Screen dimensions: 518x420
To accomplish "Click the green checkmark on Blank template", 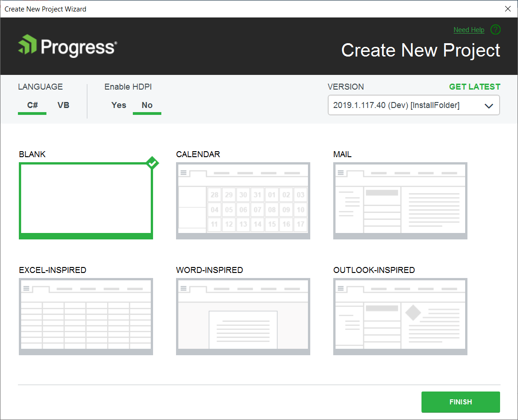I will 152,163.
